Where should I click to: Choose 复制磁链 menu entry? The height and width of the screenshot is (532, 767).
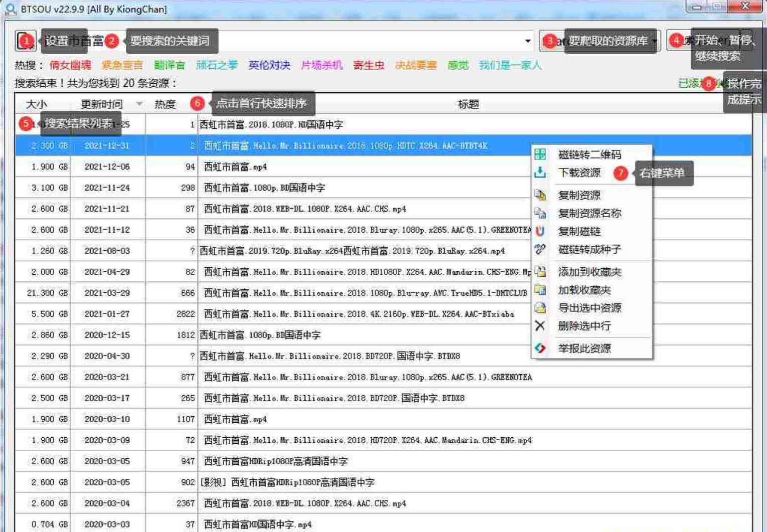[580, 231]
